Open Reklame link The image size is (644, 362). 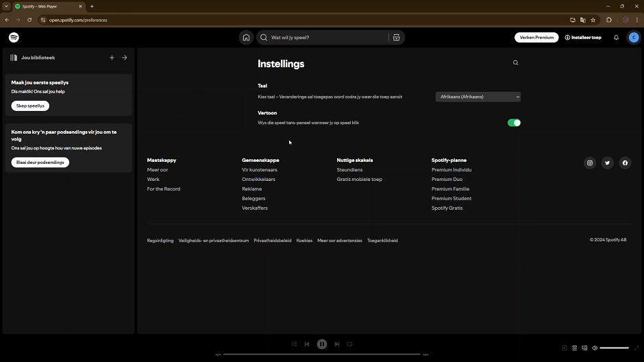(251, 189)
